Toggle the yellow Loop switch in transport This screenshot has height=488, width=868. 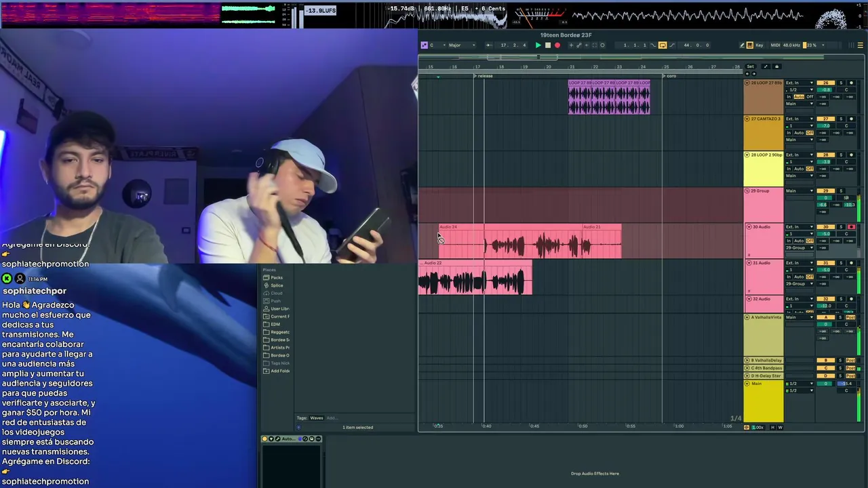point(663,45)
